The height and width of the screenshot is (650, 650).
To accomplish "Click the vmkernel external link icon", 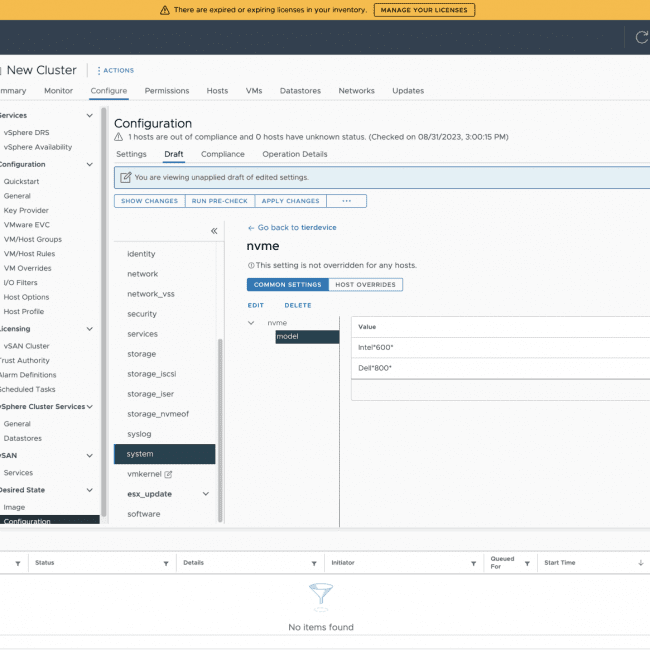I will coord(168,474).
